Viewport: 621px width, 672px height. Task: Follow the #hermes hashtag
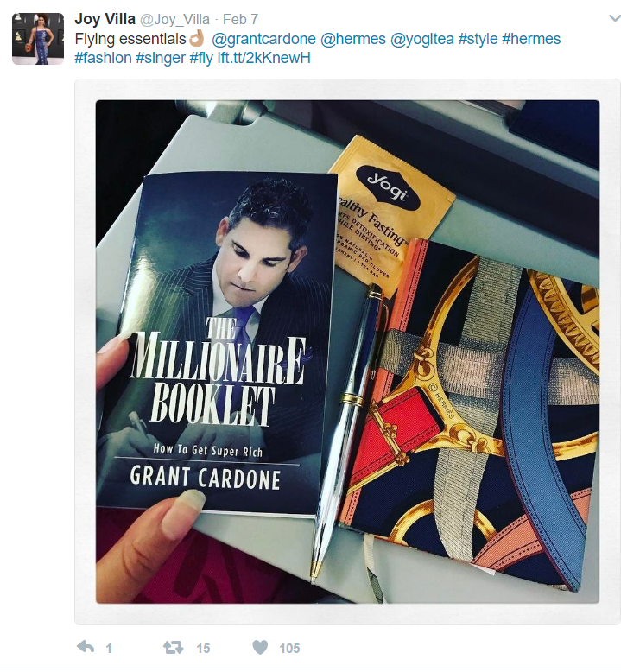tap(531, 39)
